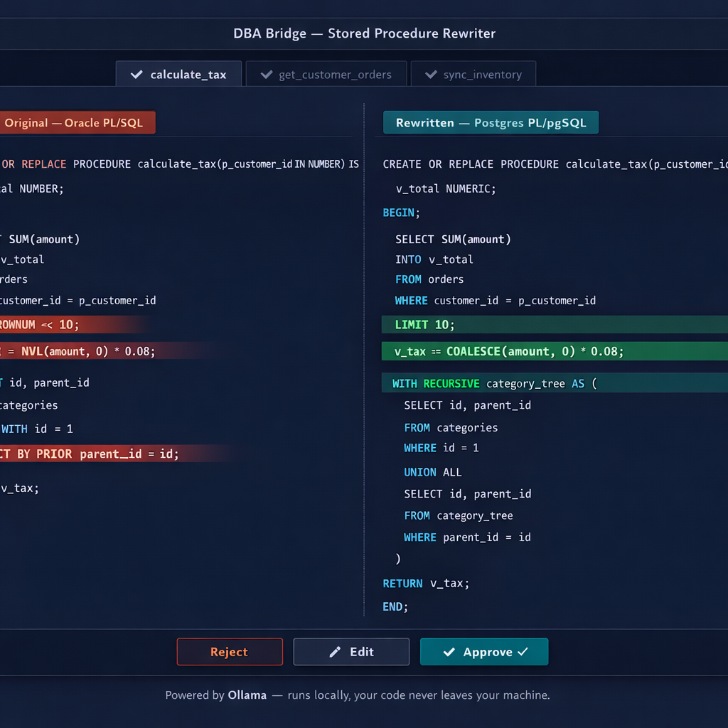This screenshot has height=728, width=728.
Task: Click the red-highlighted ROWNUM line in Oracle pane
Action: coord(57,324)
